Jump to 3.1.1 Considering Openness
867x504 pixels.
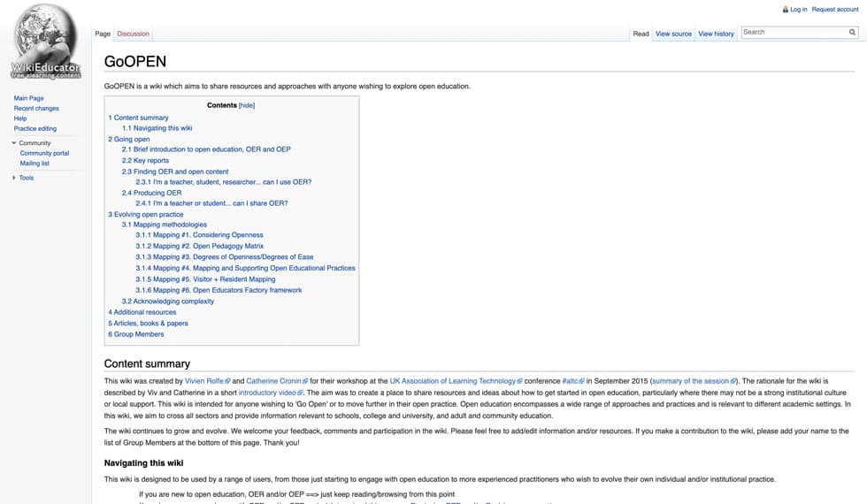[x=200, y=235]
